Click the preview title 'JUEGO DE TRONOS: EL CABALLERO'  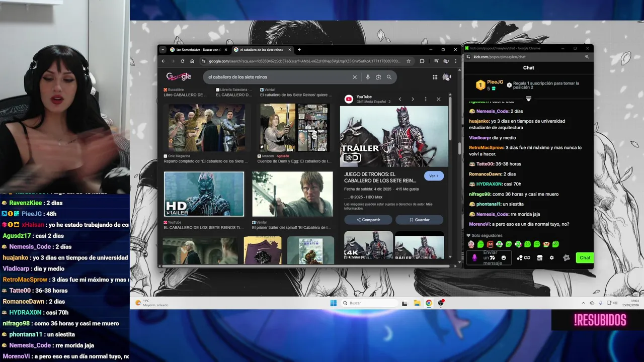pyautogui.click(x=380, y=177)
